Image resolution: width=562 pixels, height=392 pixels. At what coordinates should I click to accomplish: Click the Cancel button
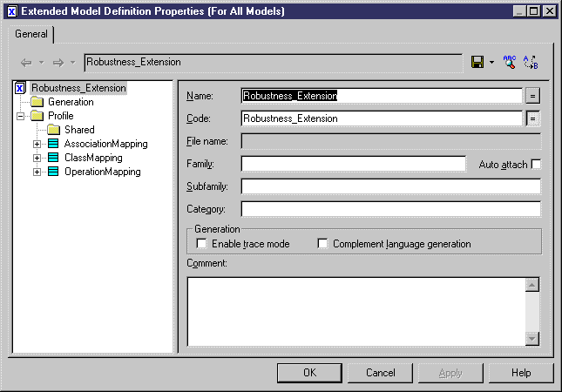380,373
